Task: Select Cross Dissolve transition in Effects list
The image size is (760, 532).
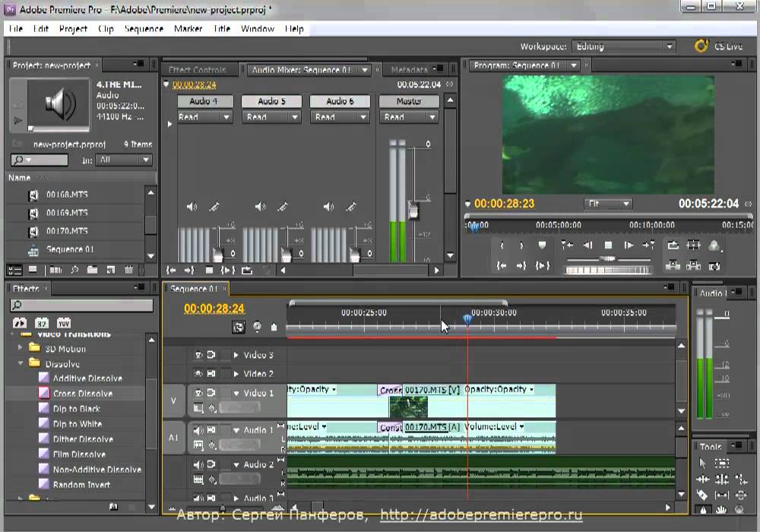Action: pos(82,394)
